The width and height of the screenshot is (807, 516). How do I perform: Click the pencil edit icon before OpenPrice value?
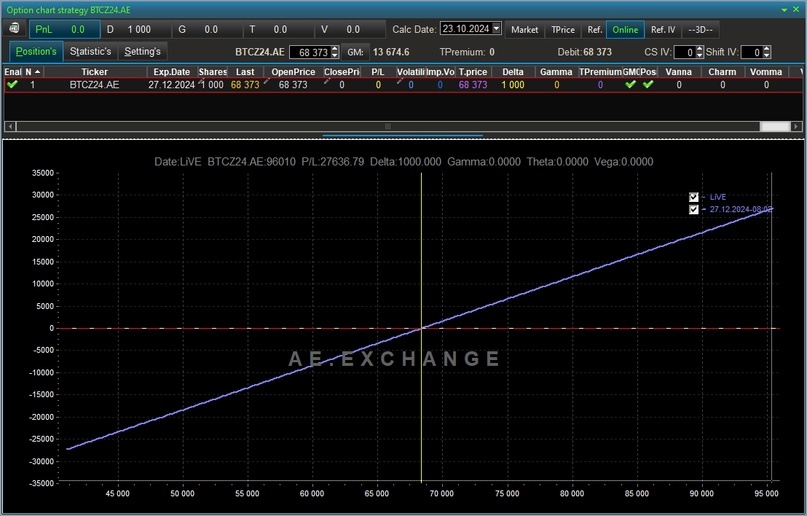pos(266,81)
